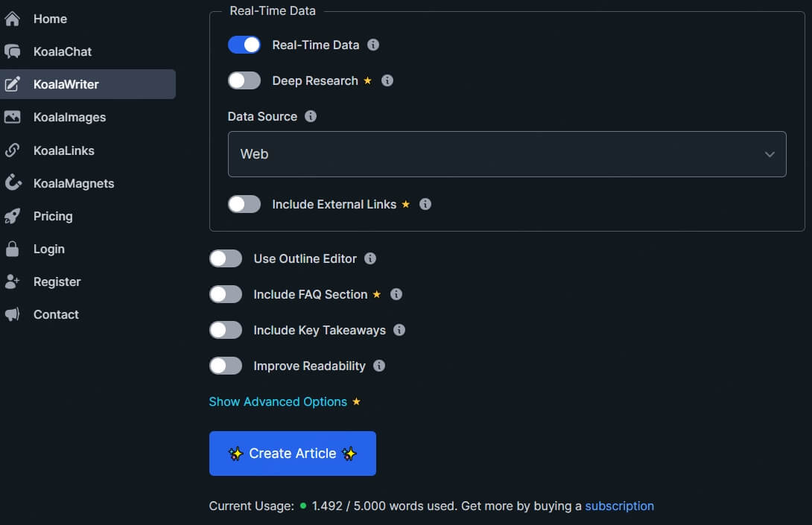Click the Register user-plus icon
This screenshot has height=525, width=812.
13,281
